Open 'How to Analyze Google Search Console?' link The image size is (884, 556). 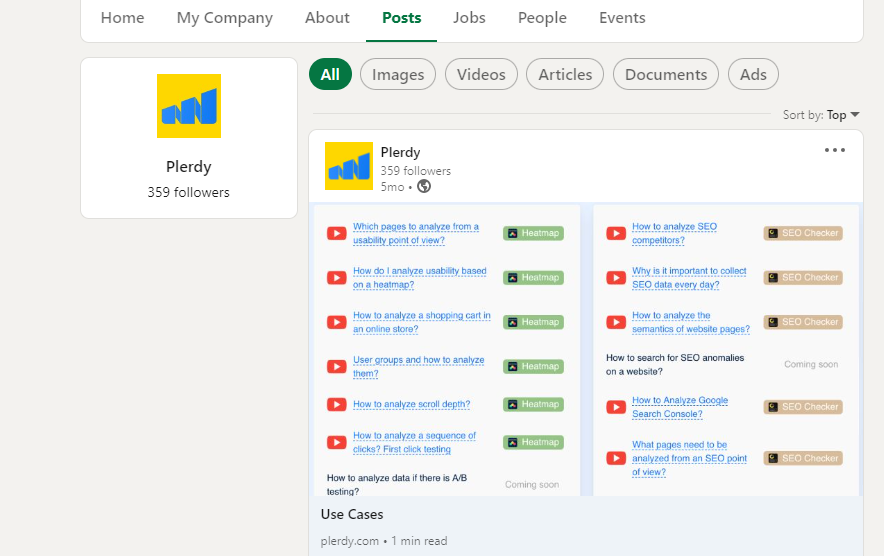680,407
